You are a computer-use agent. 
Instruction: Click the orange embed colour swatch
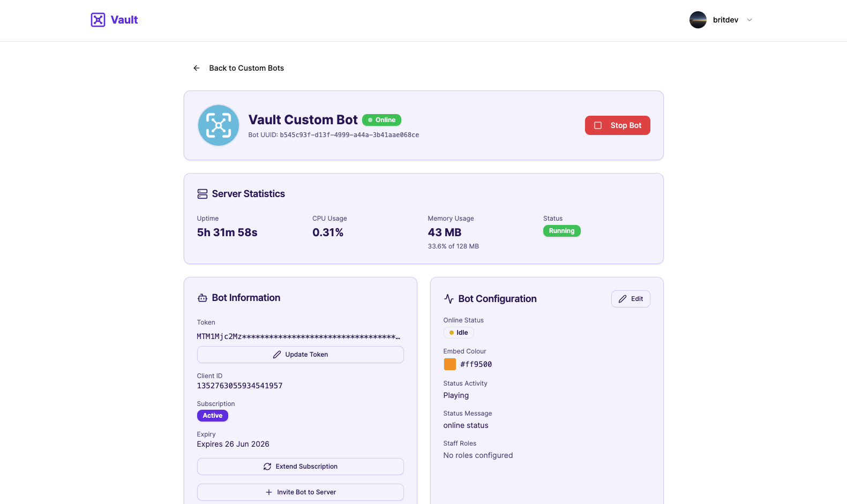pos(450,364)
